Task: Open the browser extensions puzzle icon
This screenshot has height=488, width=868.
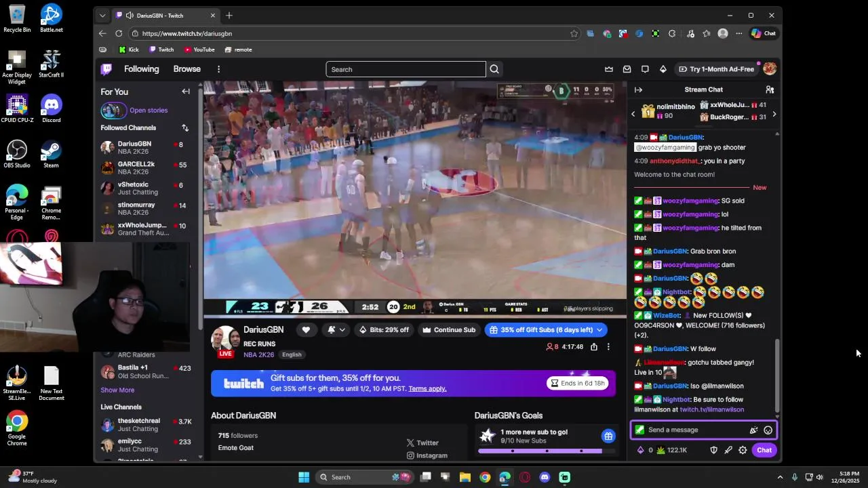Action: pos(672,33)
